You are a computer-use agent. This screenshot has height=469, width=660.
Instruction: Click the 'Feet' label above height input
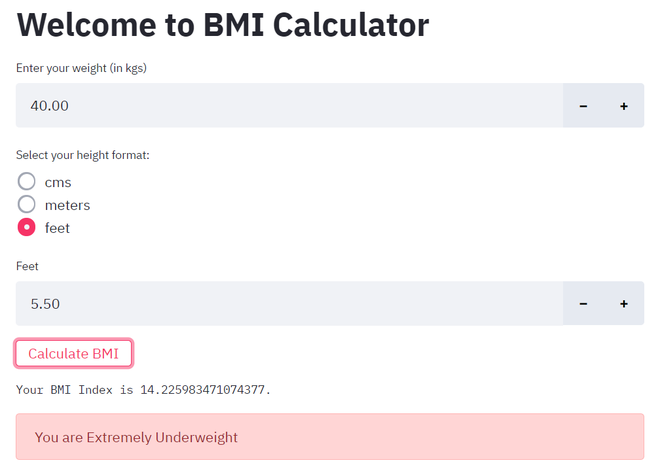click(27, 266)
